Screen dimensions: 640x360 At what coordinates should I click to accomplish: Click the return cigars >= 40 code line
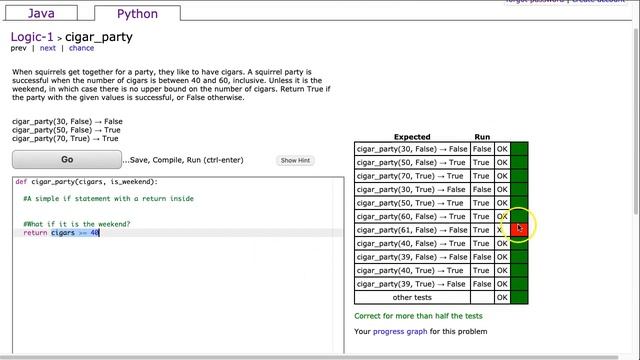click(x=61, y=233)
